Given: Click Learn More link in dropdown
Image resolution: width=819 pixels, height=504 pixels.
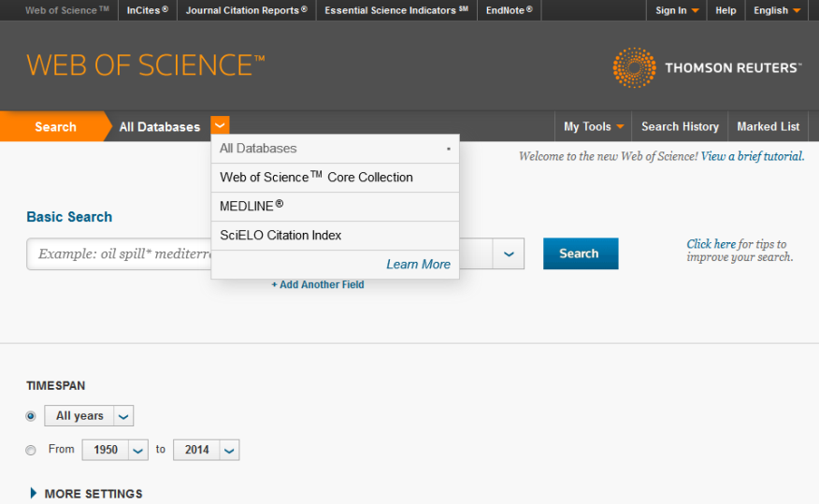Looking at the screenshot, I should pos(418,265).
